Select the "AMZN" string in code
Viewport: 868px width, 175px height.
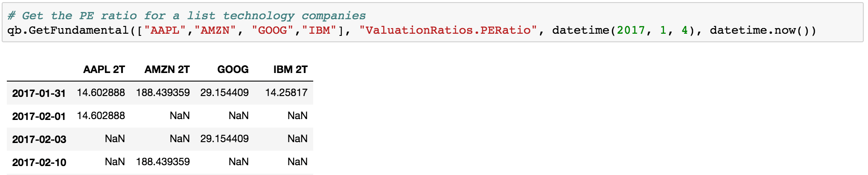215,30
